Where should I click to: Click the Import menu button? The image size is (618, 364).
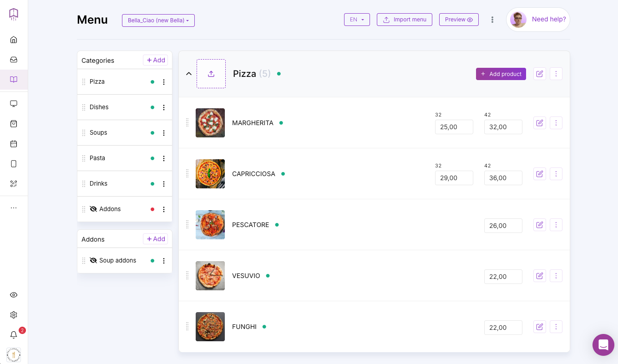404,20
